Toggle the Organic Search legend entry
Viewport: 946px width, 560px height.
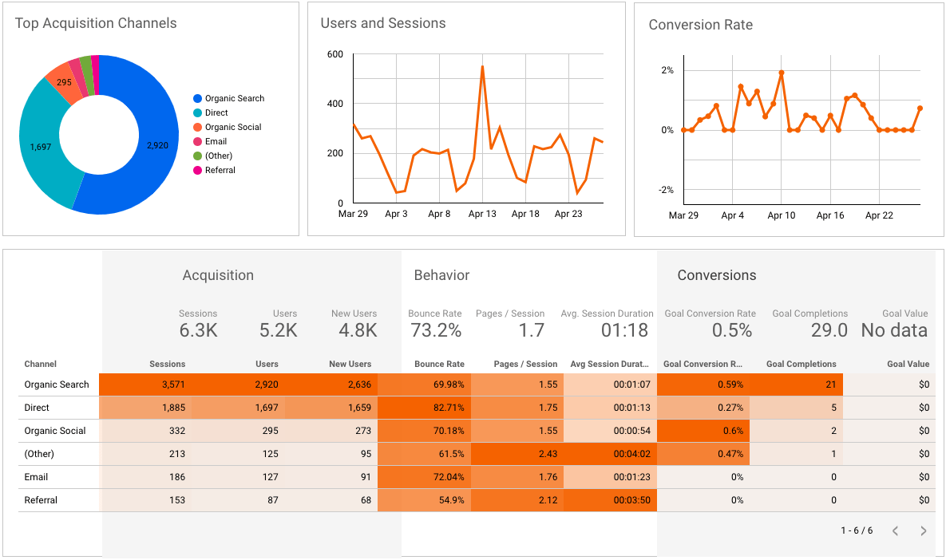[236, 98]
